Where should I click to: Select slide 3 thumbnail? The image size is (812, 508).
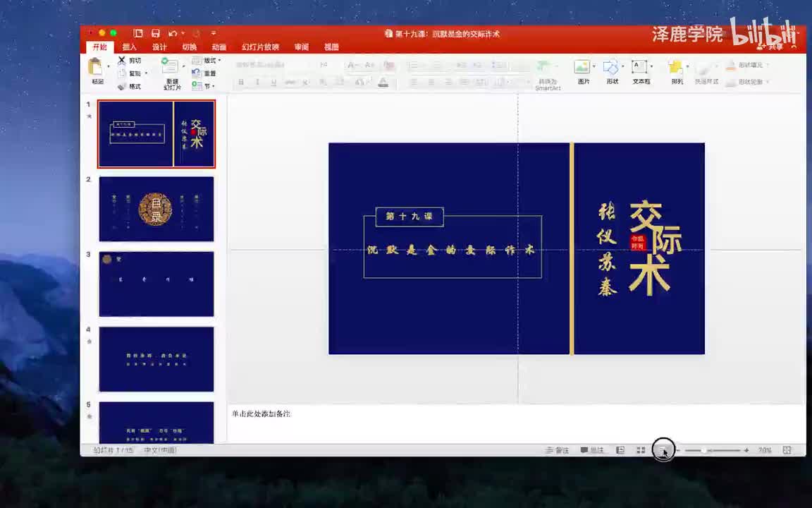[x=156, y=284]
